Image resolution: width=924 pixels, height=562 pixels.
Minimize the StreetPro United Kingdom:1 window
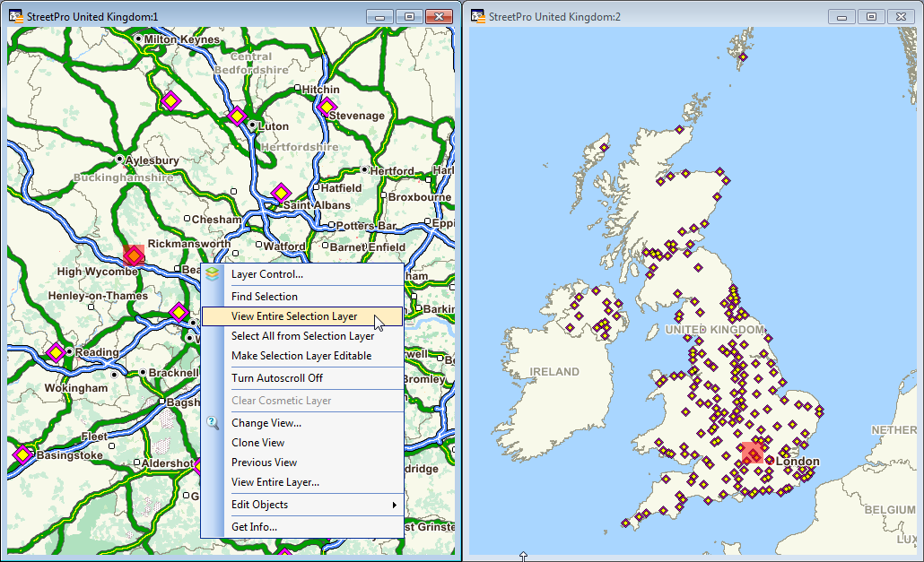point(380,16)
